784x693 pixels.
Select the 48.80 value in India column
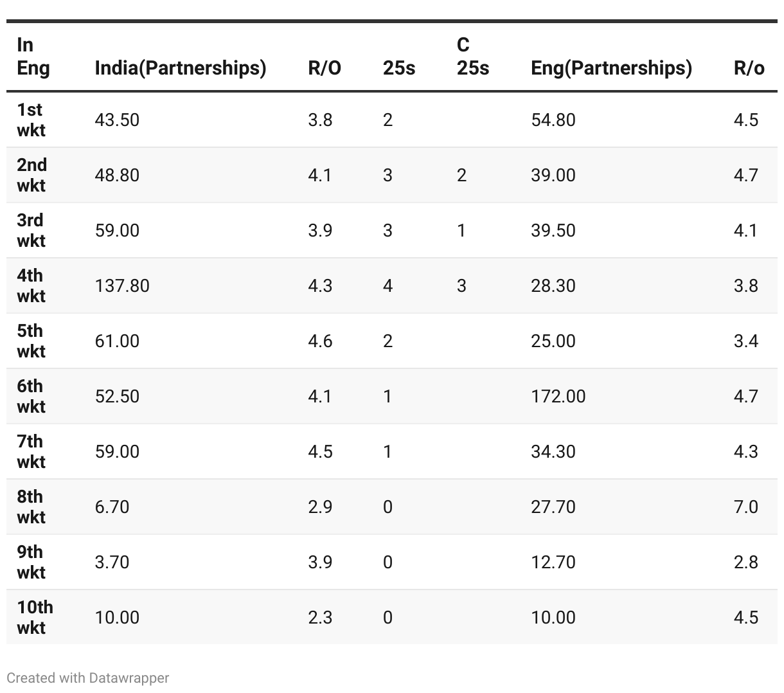tap(117, 175)
